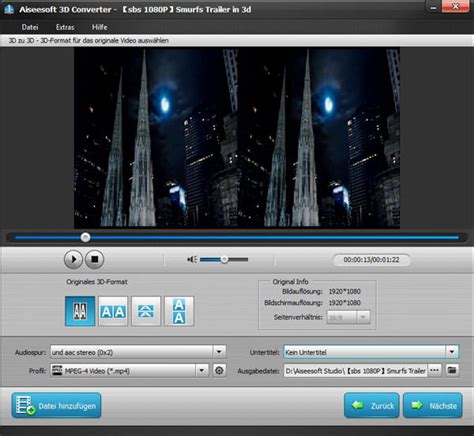Open the Datei menu
This screenshot has height=436, width=474.
tap(30, 27)
